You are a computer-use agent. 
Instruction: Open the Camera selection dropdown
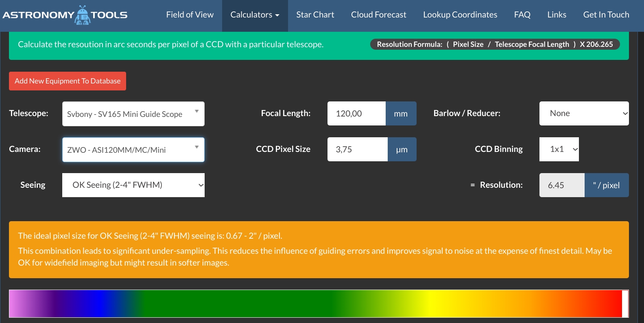coord(133,150)
